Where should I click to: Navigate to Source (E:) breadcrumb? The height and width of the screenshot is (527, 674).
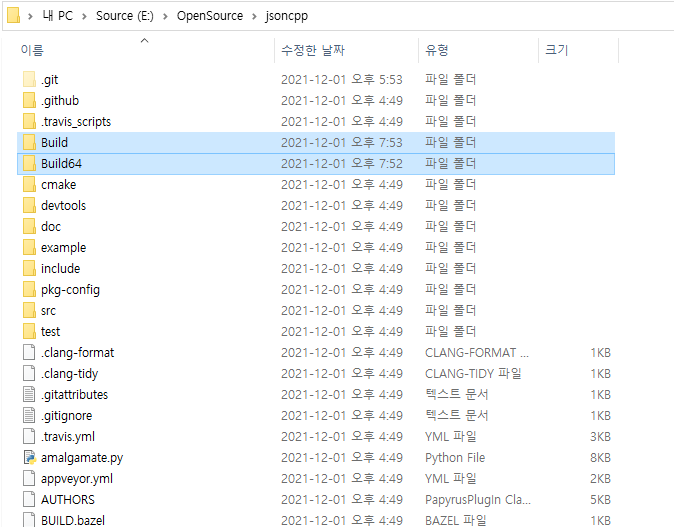[x=125, y=16]
